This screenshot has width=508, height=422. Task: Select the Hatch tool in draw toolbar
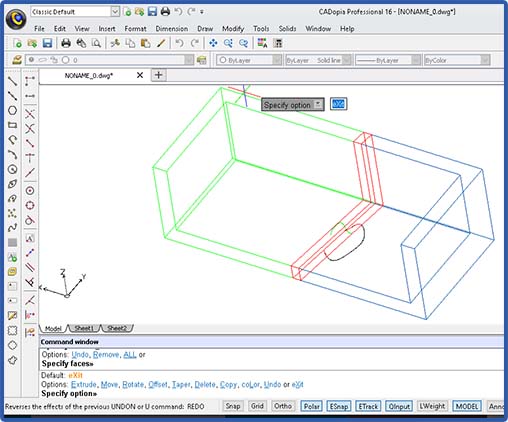(x=12, y=242)
